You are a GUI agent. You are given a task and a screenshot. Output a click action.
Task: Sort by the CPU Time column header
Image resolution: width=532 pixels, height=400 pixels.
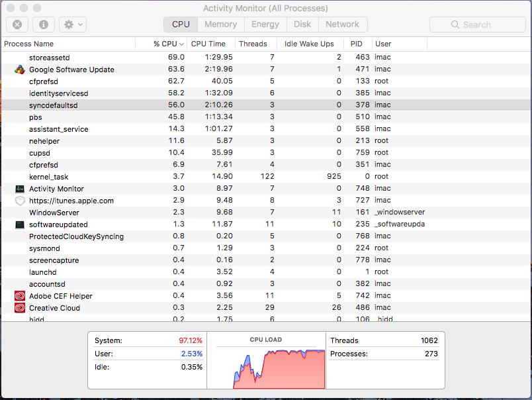coord(210,44)
